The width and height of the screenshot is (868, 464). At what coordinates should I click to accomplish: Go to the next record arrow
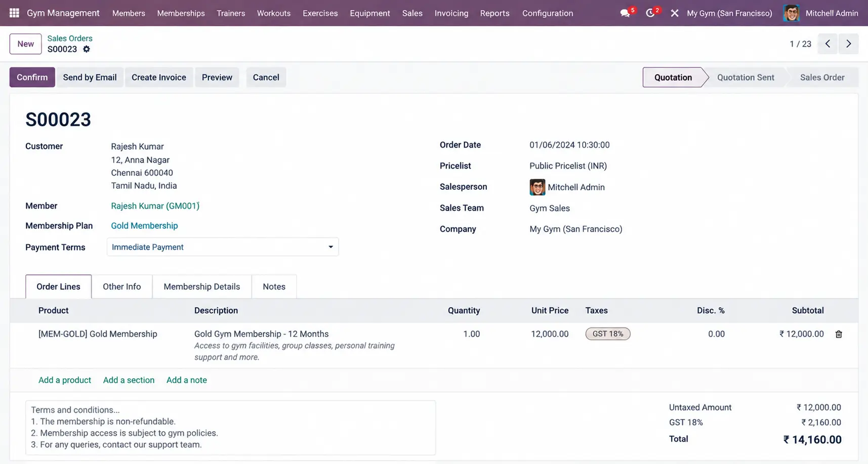[x=849, y=44]
